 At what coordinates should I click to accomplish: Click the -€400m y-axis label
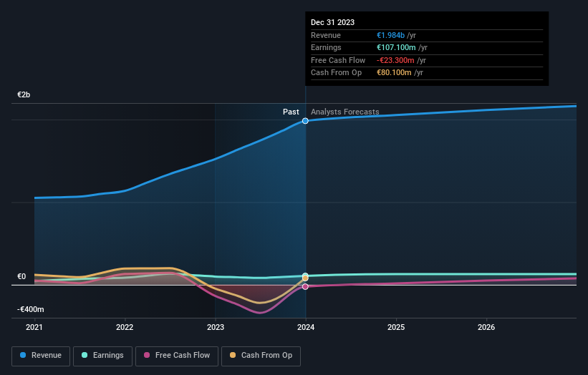coord(30,309)
